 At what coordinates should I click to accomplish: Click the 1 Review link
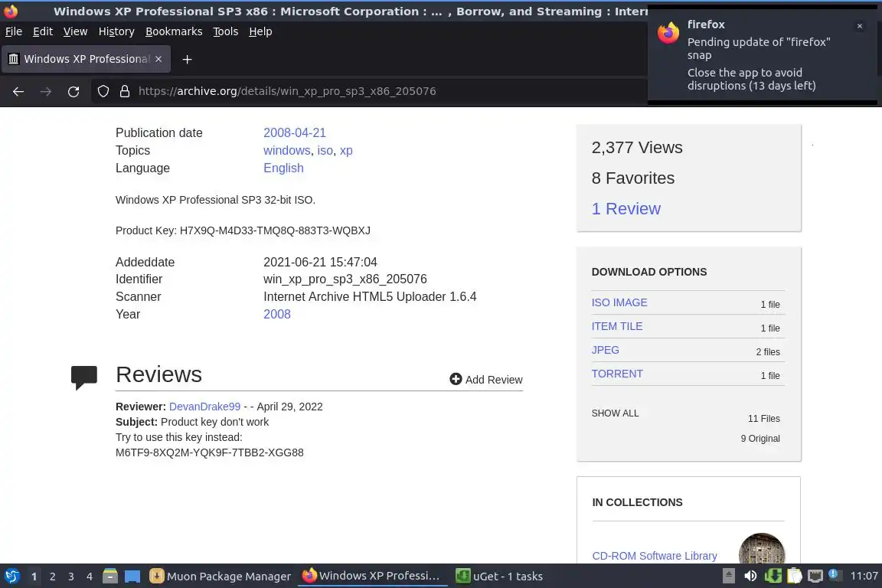pyautogui.click(x=626, y=209)
